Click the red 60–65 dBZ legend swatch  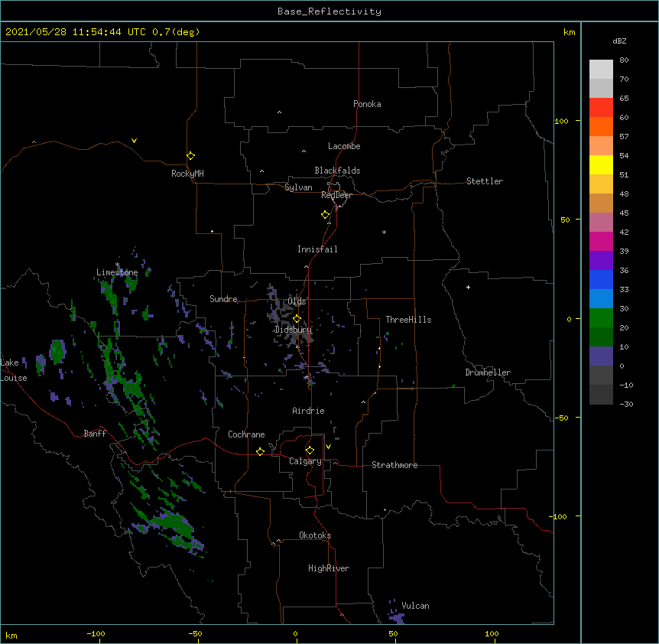(601, 107)
